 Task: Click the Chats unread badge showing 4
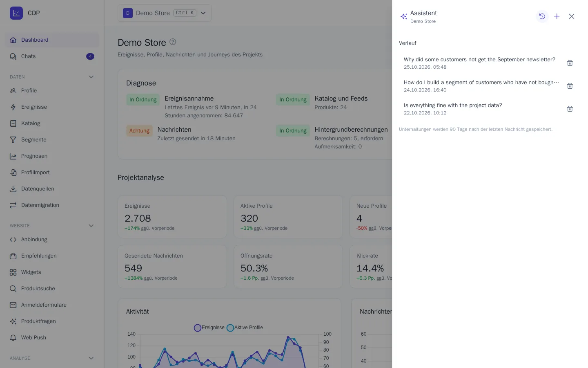tap(90, 56)
